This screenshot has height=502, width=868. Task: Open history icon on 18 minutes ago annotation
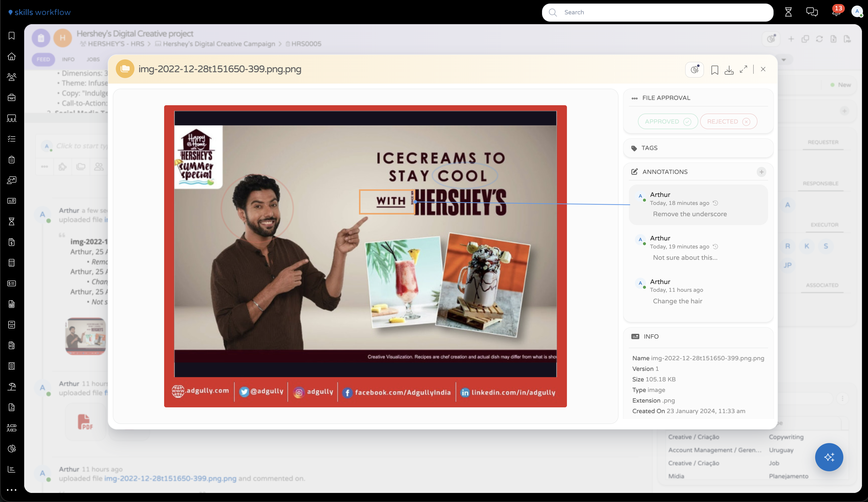pyautogui.click(x=715, y=203)
